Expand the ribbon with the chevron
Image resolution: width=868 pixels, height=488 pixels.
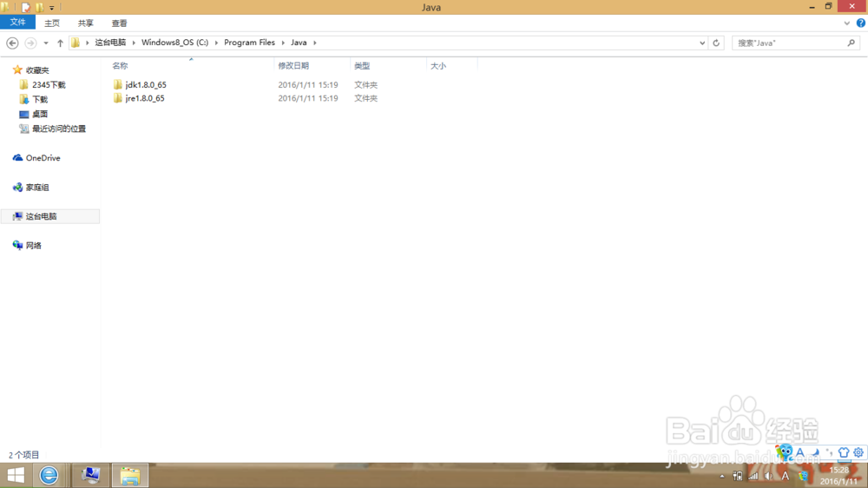point(846,23)
